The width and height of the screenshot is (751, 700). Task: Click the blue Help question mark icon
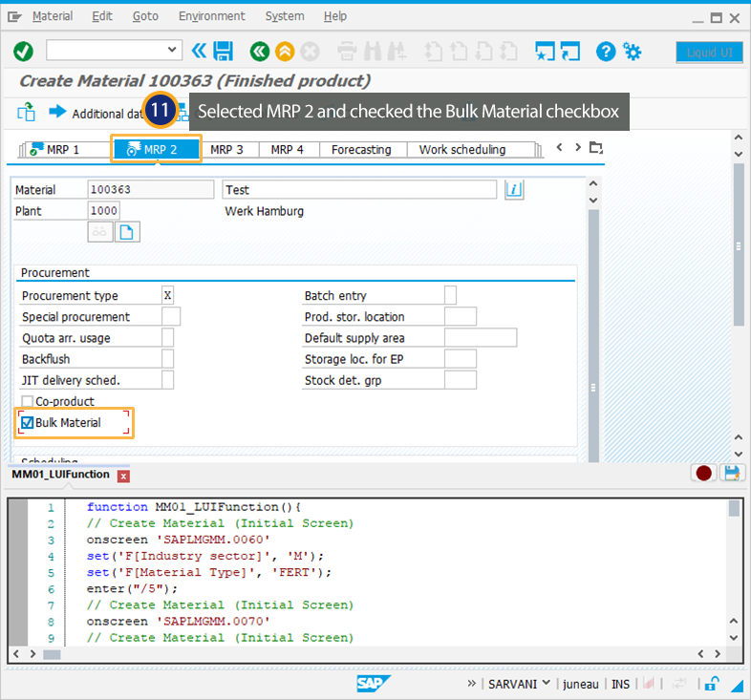coord(606,51)
